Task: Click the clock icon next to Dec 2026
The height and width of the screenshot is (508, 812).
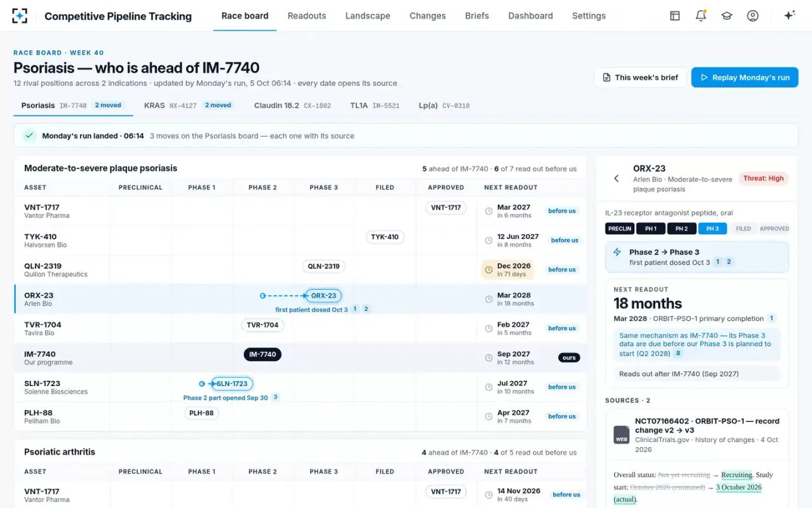Action: tap(488, 270)
